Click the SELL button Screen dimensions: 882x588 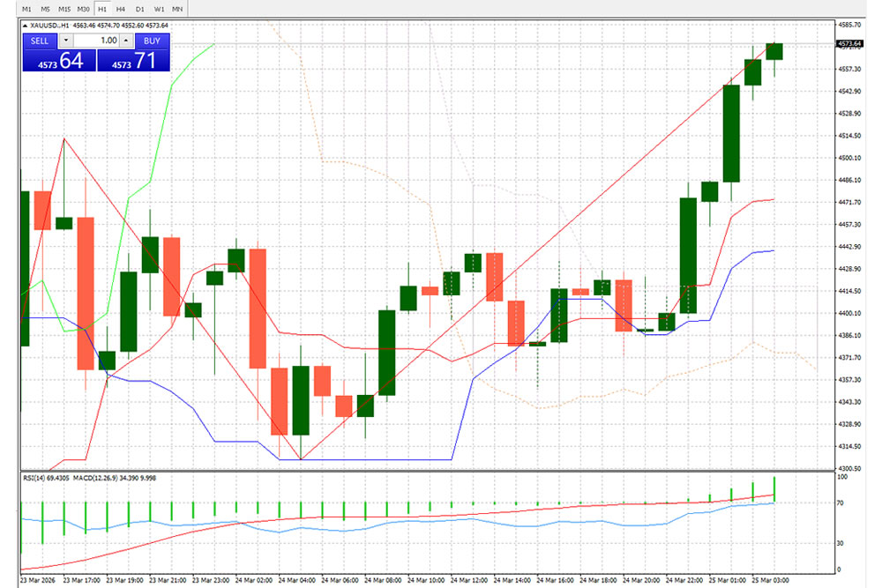point(40,41)
